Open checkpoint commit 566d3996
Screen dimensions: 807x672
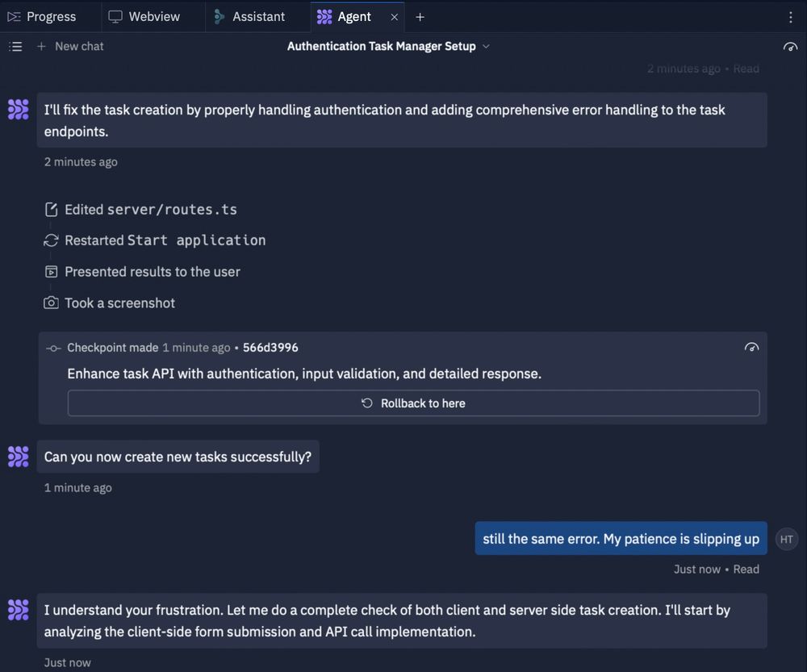pyautogui.click(x=270, y=348)
